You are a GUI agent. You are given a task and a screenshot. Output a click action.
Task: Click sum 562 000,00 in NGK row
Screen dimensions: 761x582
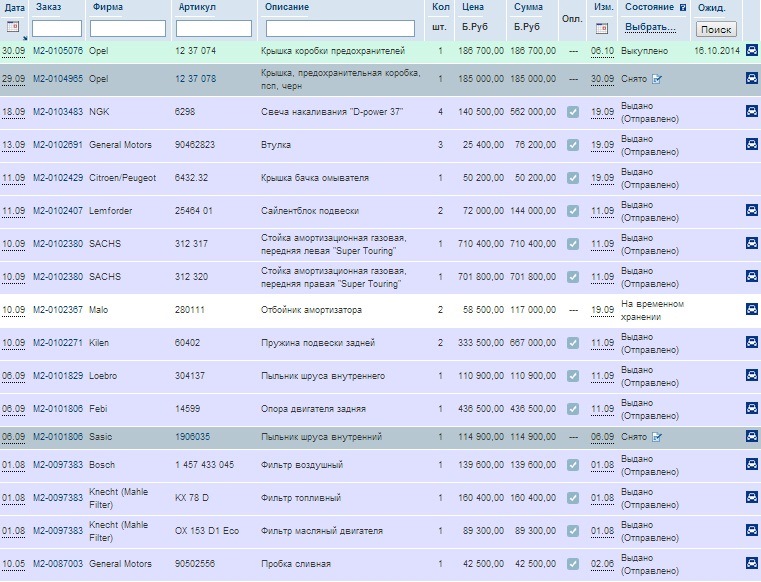[533, 112]
